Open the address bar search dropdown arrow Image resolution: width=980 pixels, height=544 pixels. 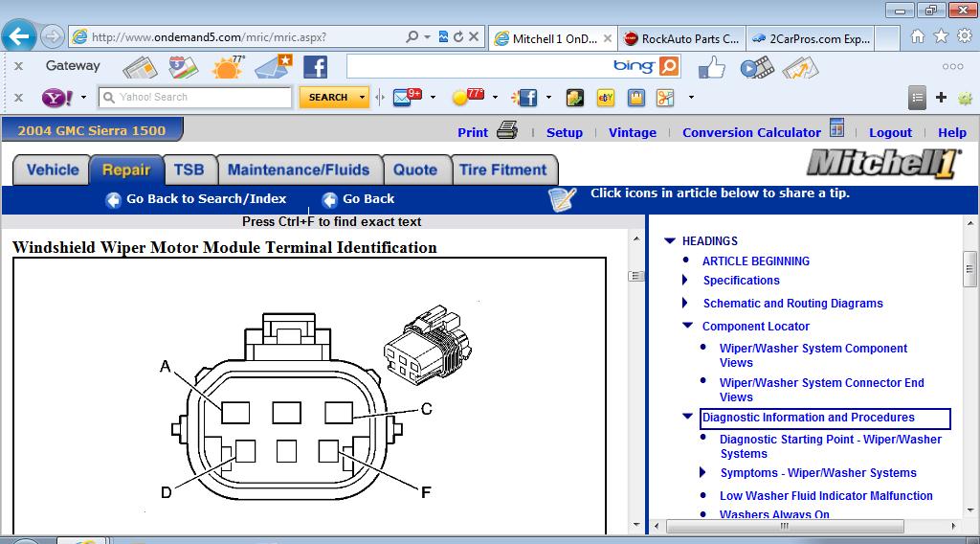click(428, 37)
